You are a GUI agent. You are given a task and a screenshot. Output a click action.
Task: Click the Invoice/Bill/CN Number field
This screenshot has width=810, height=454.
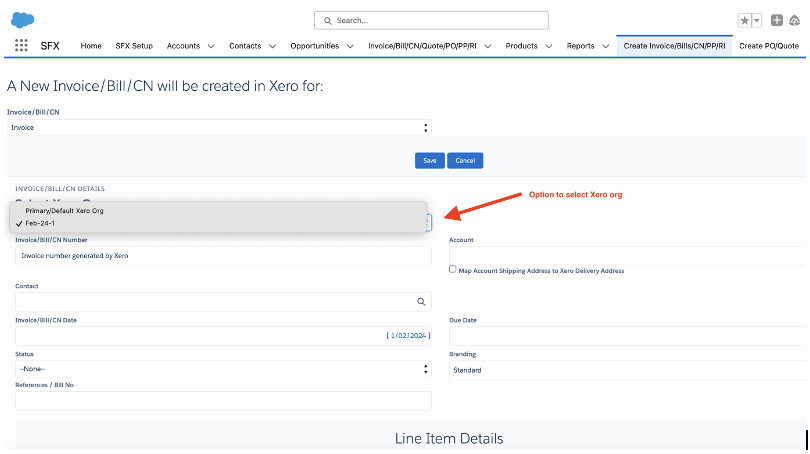(223, 256)
